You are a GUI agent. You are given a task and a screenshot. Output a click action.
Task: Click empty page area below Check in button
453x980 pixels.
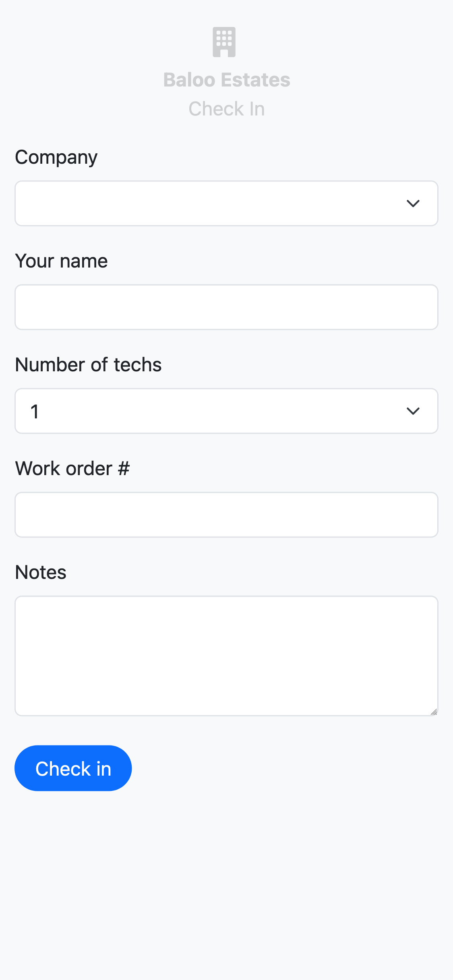pos(226,885)
